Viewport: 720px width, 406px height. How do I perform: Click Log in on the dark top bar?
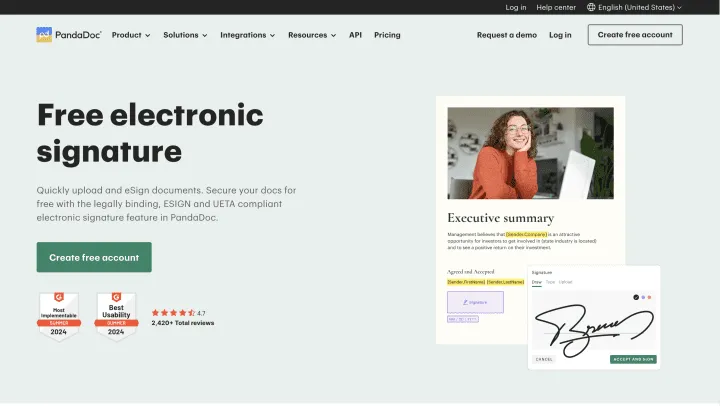516,7
